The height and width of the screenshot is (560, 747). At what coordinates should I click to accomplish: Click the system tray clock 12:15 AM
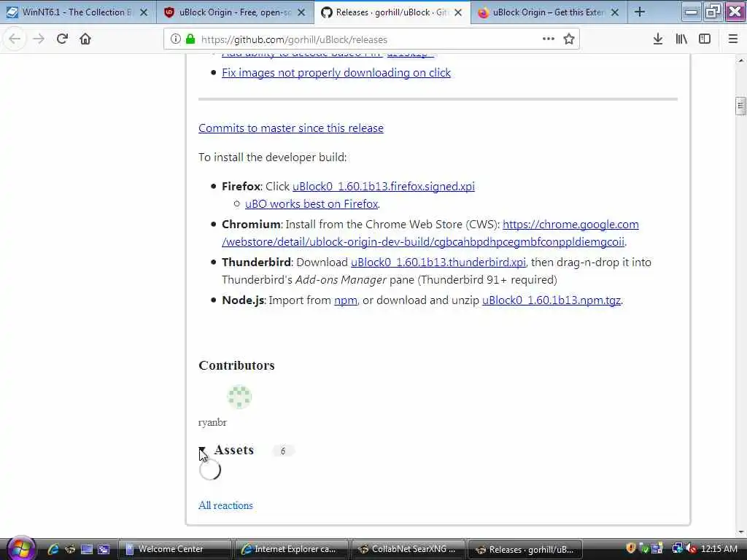719,549
